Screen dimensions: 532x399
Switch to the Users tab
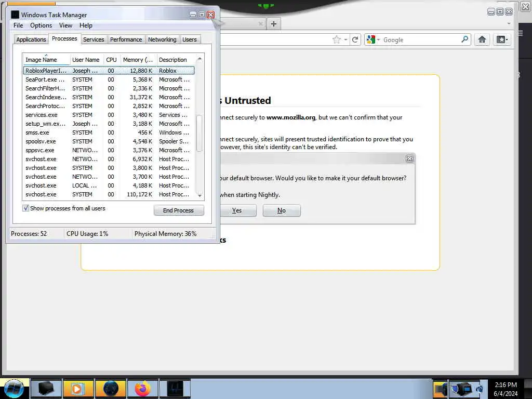(x=189, y=39)
